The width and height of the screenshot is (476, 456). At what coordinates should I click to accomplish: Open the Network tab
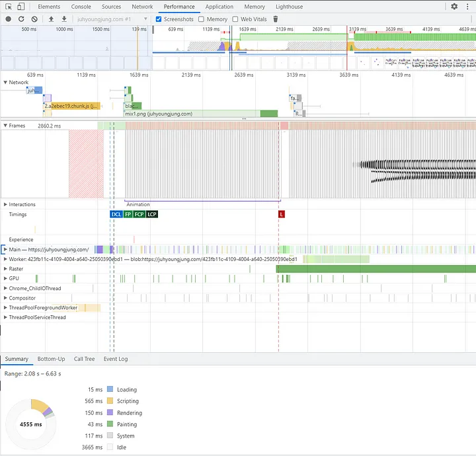coord(142,7)
